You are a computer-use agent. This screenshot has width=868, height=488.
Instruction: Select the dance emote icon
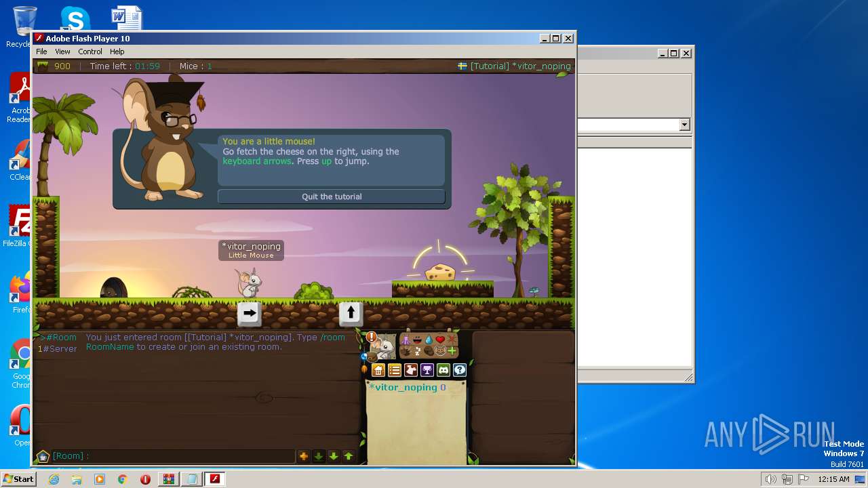coord(406,340)
